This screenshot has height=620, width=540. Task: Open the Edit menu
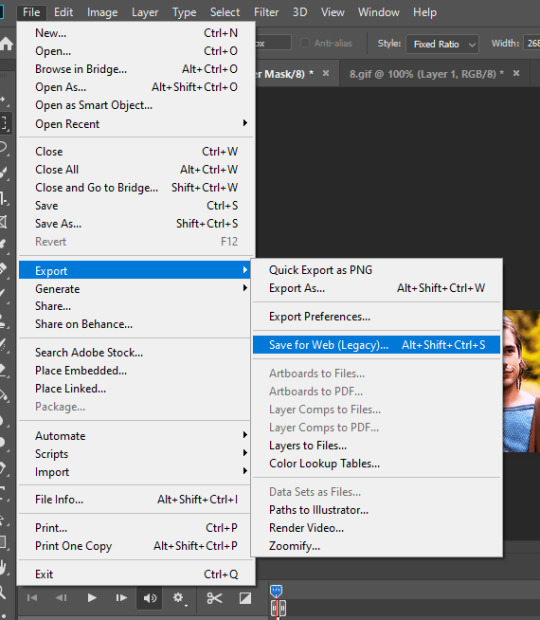pyautogui.click(x=63, y=12)
